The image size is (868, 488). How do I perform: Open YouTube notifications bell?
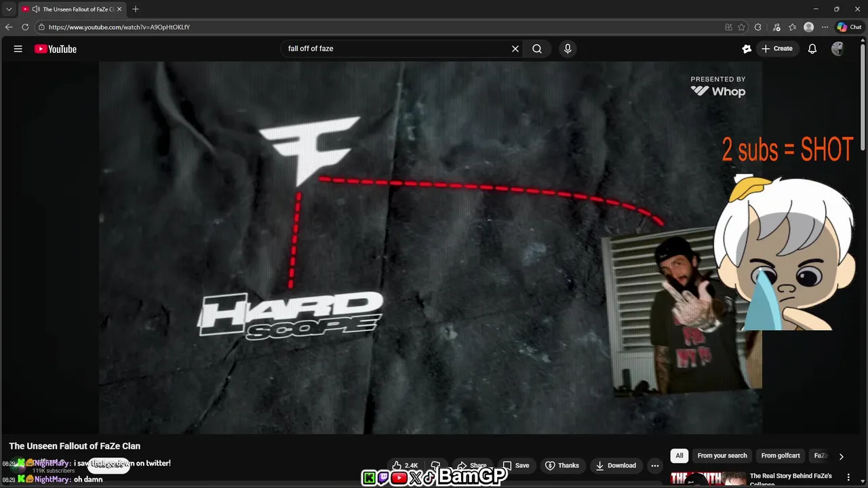point(812,49)
